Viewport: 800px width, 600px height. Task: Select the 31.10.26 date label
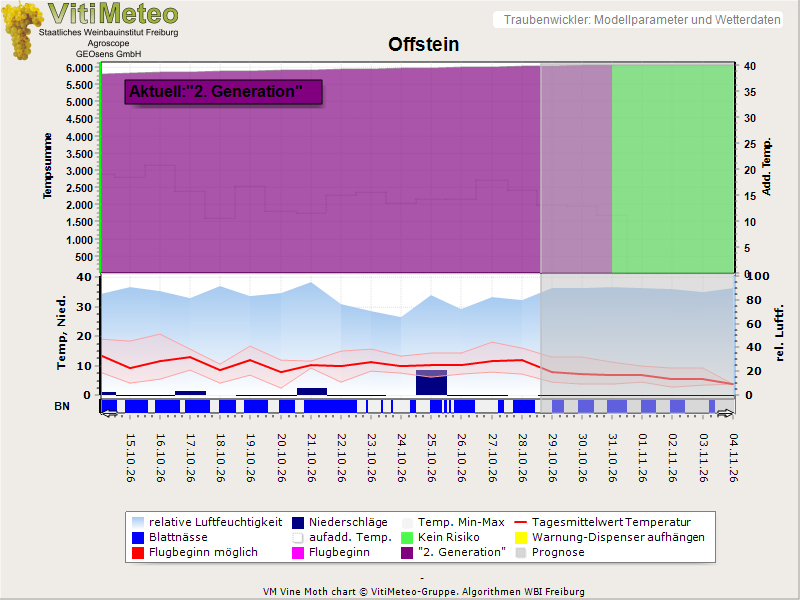pos(613,458)
